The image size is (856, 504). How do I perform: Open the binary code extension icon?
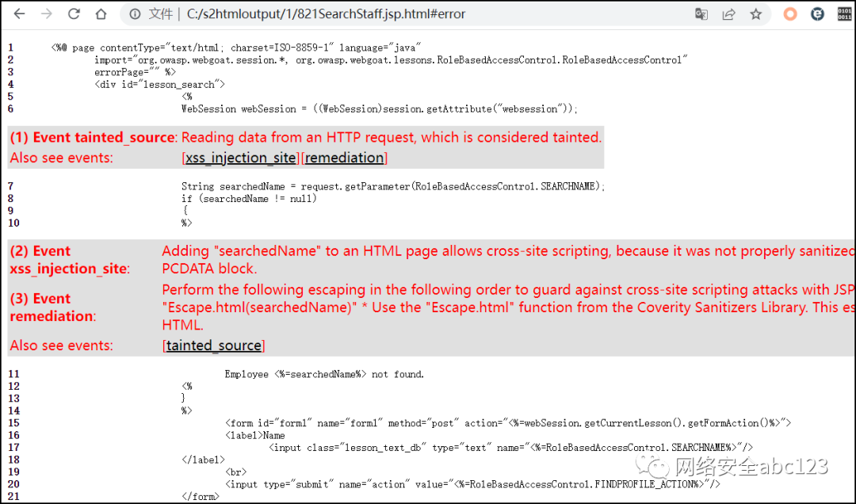(x=845, y=14)
